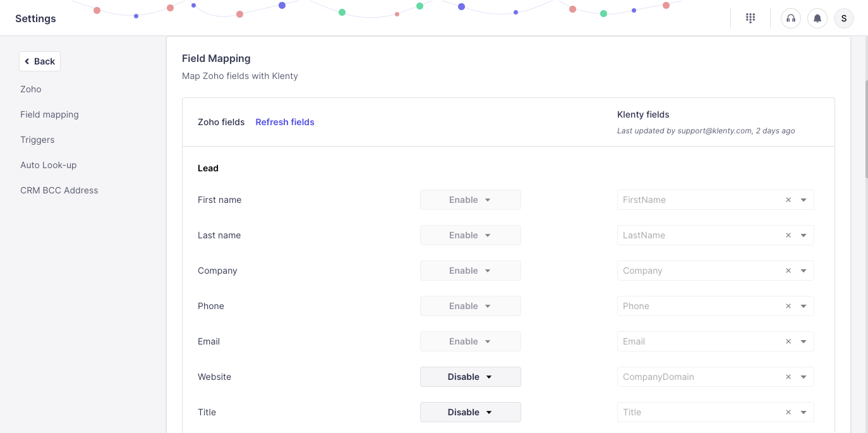Clear the Company field mapping
The height and width of the screenshot is (433, 868).
(788, 271)
